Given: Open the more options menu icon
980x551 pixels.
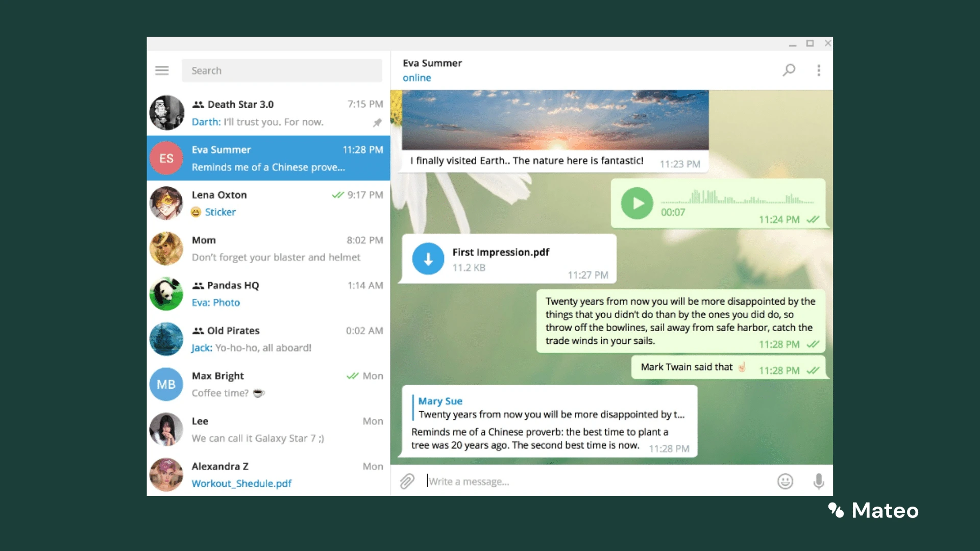Looking at the screenshot, I should click(819, 70).
